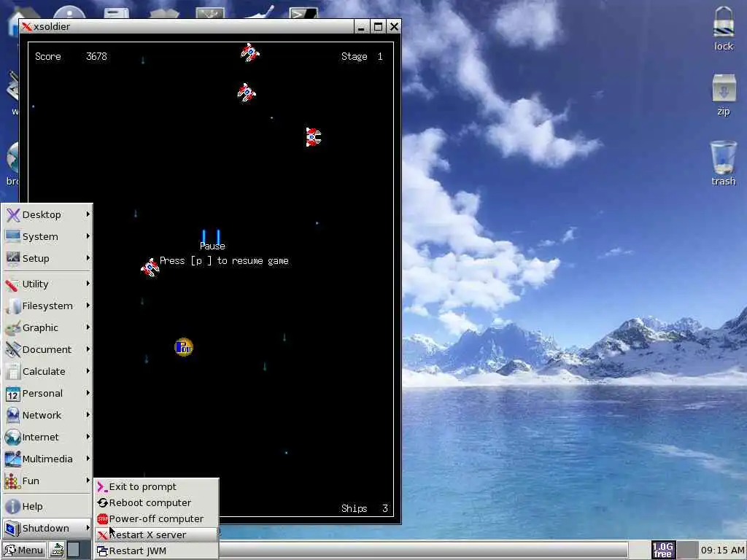Open the Help menu entry
This screenshot has width=747, height=560.
pos(47,507)
